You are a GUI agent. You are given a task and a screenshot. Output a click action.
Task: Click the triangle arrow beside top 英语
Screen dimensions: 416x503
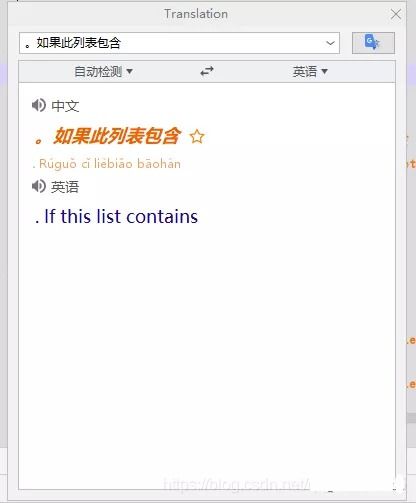click(324, 71)
